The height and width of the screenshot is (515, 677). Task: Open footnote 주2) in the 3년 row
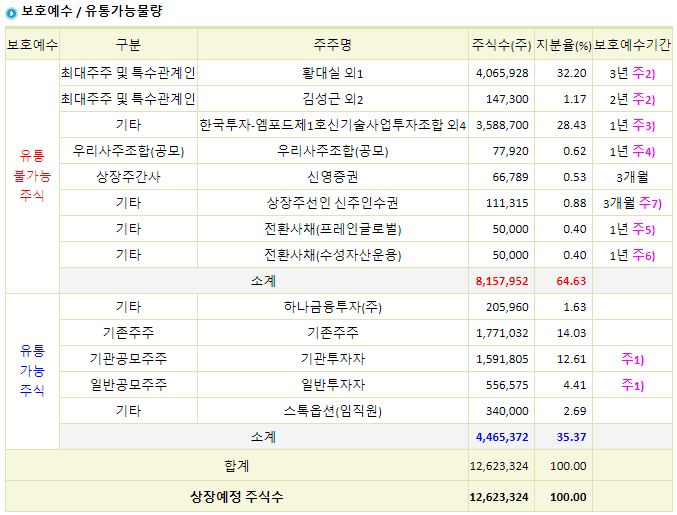point(644,73)
